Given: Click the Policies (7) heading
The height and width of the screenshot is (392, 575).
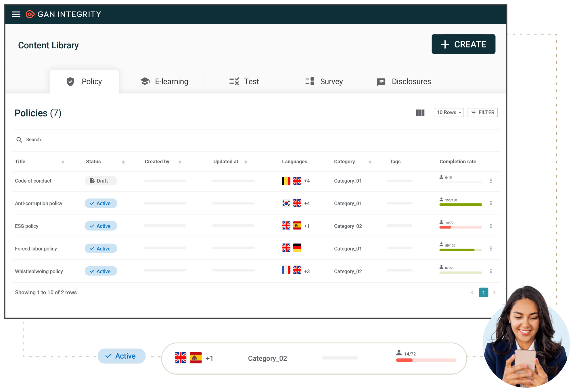Looking at the screenshot, I should [38, 113].
